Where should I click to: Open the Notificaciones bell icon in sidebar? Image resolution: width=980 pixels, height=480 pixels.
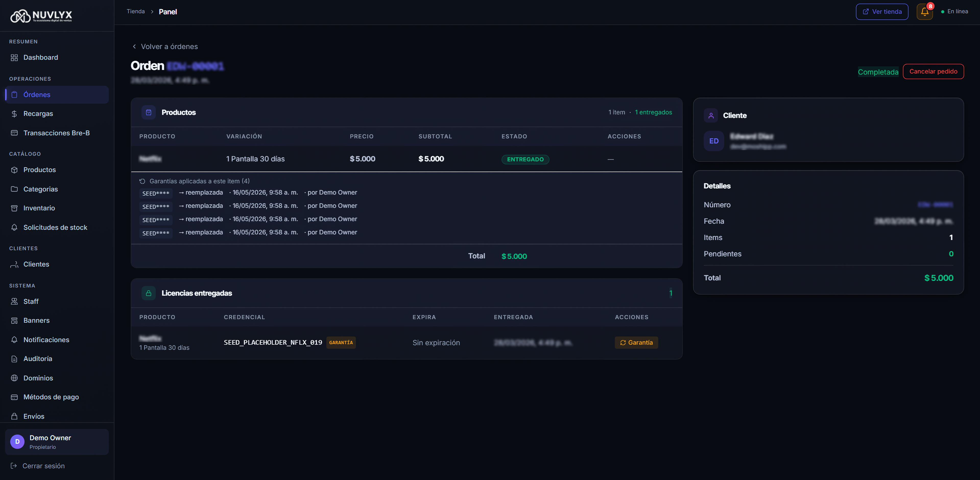(x=14, y=340)
